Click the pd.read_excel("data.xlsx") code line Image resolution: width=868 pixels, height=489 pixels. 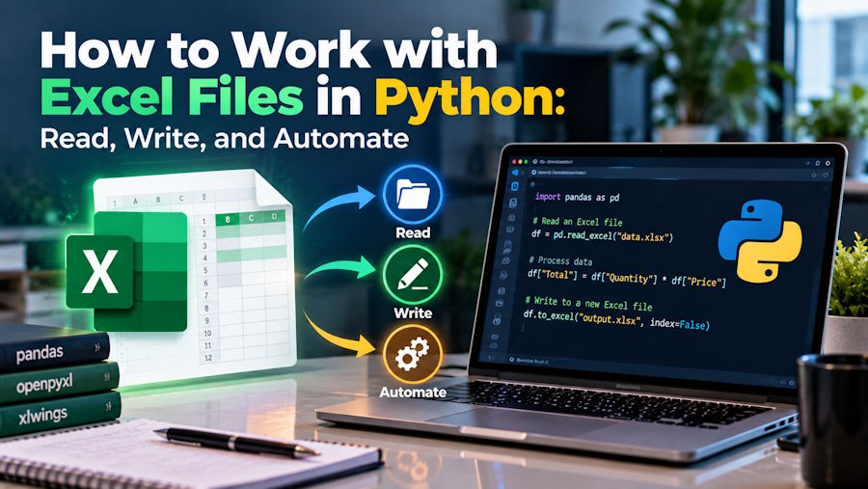[602, 235]
